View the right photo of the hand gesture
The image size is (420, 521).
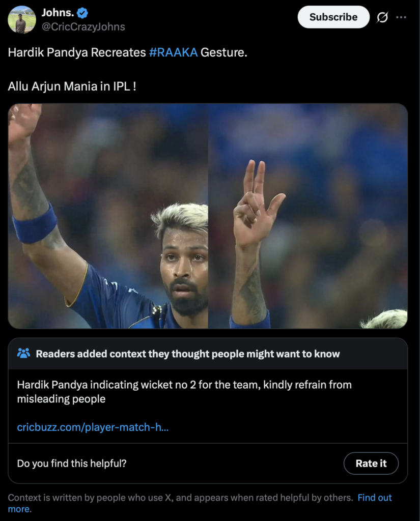(308, 216)
